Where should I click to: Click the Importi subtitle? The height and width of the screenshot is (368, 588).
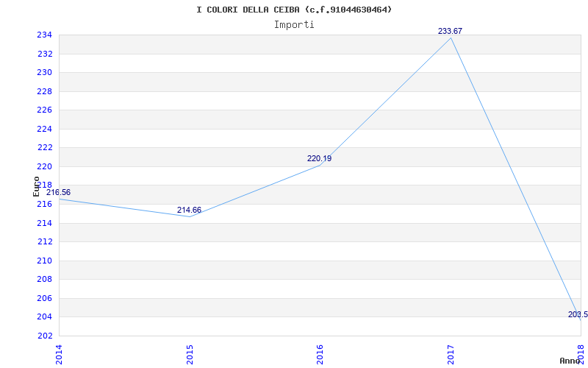294,25
